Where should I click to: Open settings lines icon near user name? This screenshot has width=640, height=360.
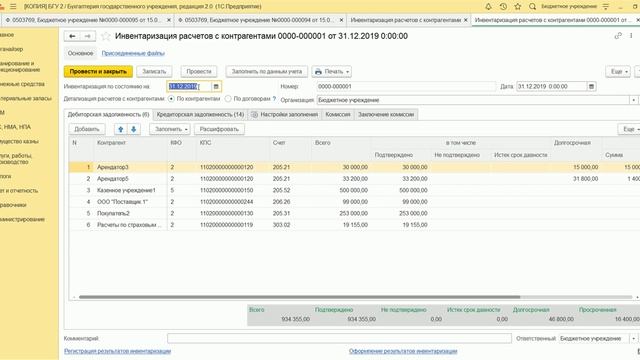606,7
